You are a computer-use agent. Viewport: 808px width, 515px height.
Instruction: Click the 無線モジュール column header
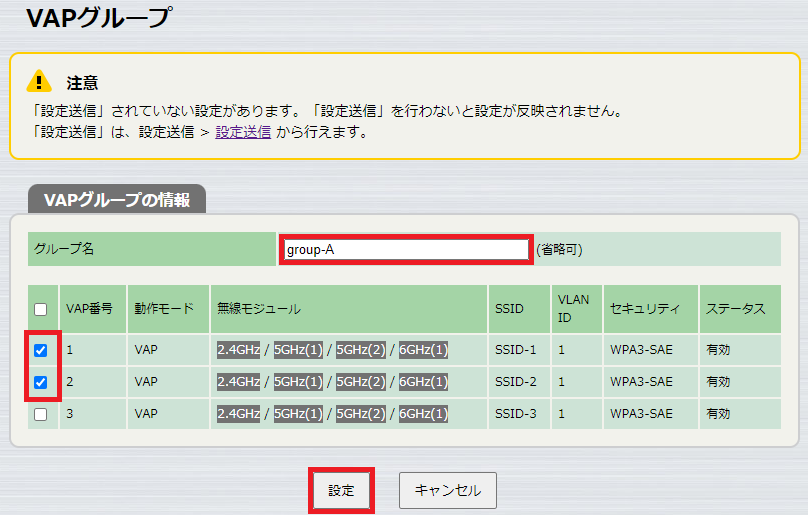click(x=259, y=310)
